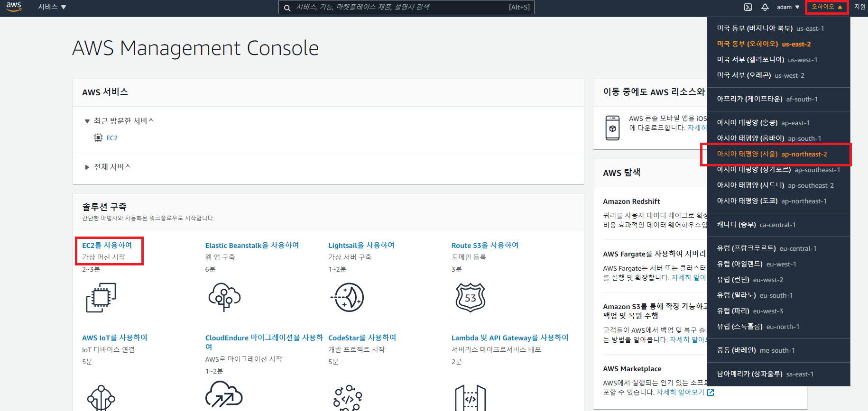
Task: Click the Route 53 shield icon
Action: pos(471,298)
